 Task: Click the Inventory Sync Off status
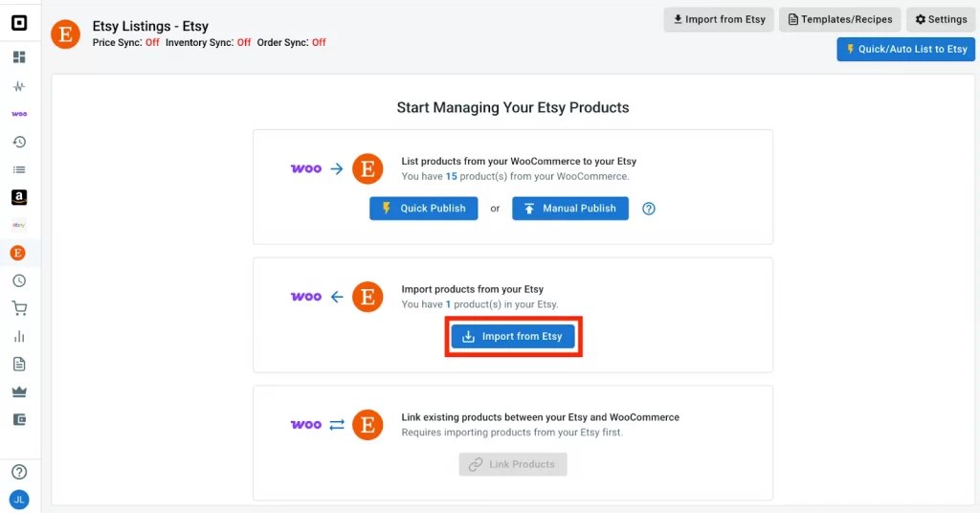click(244, 42)
